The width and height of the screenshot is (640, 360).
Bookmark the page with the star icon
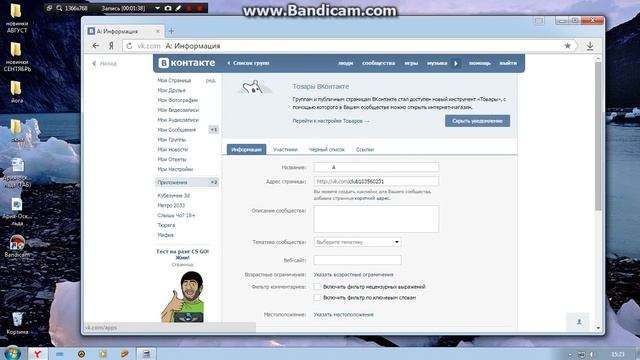point(567,46)
